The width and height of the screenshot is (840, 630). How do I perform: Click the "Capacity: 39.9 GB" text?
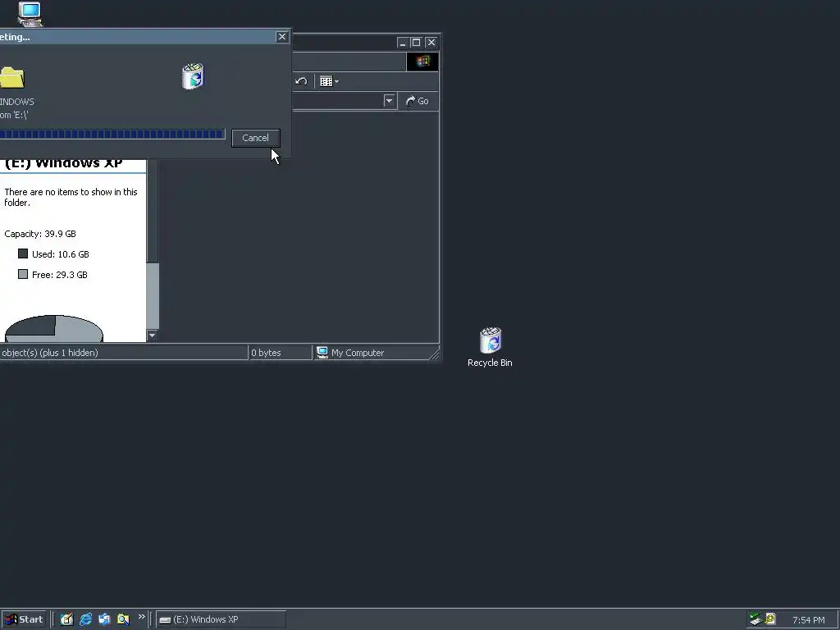click(x=40, y=234)
